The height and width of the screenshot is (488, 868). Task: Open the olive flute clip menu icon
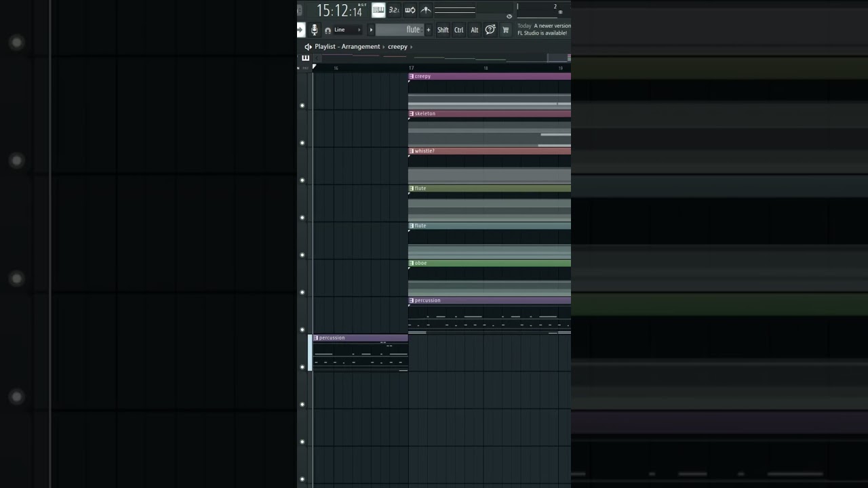(x=412, y=188)
